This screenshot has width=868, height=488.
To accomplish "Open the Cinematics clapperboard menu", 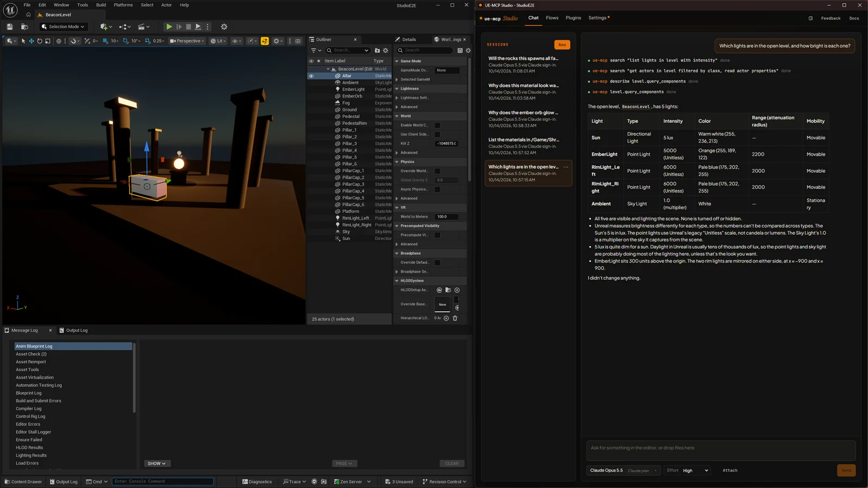I will (143, 27).
